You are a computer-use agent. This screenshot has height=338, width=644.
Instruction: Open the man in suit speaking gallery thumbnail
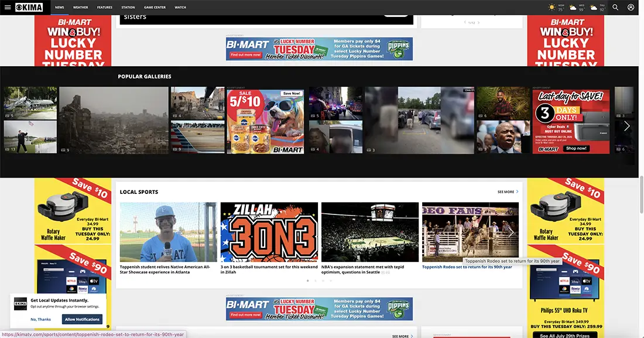click(503, 137)
